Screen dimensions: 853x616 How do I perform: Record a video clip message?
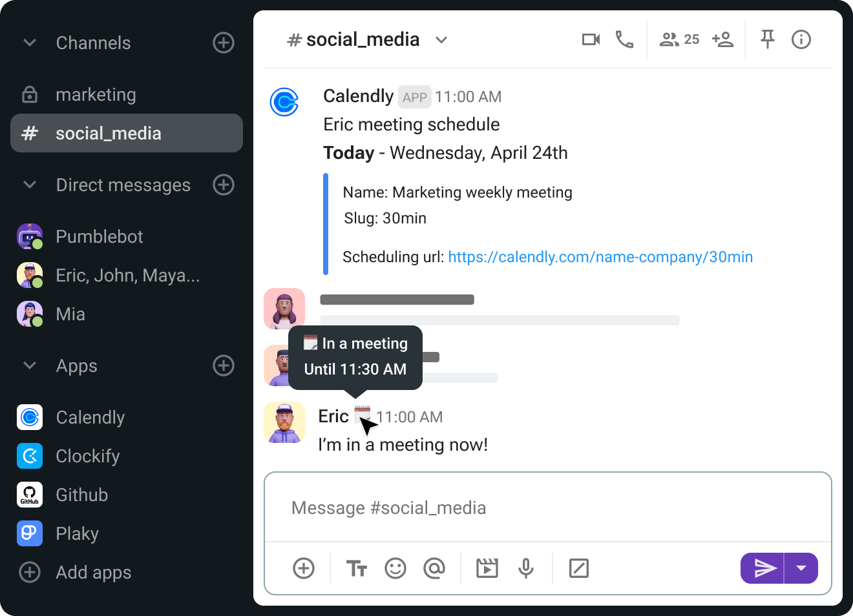[x=487, y=568]
